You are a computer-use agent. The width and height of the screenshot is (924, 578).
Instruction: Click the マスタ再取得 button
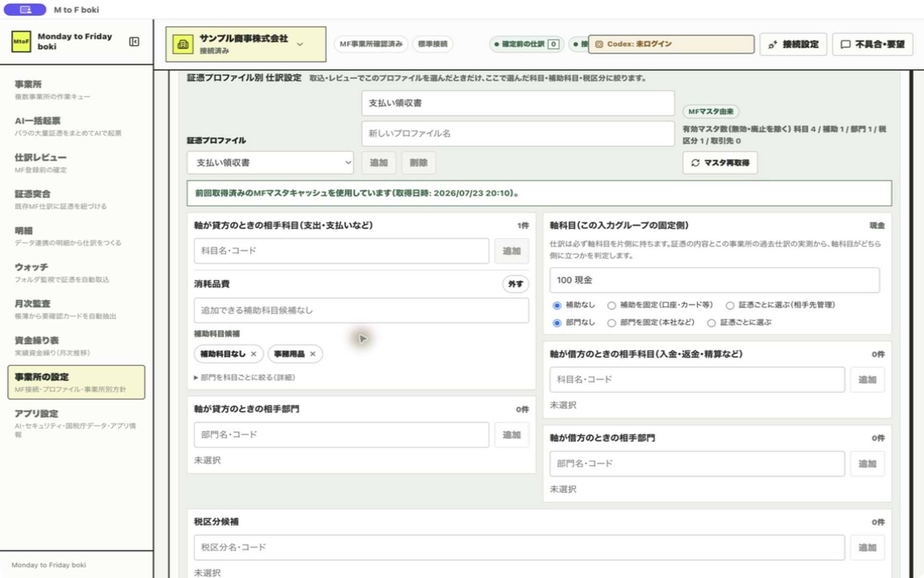click(720, 163)
